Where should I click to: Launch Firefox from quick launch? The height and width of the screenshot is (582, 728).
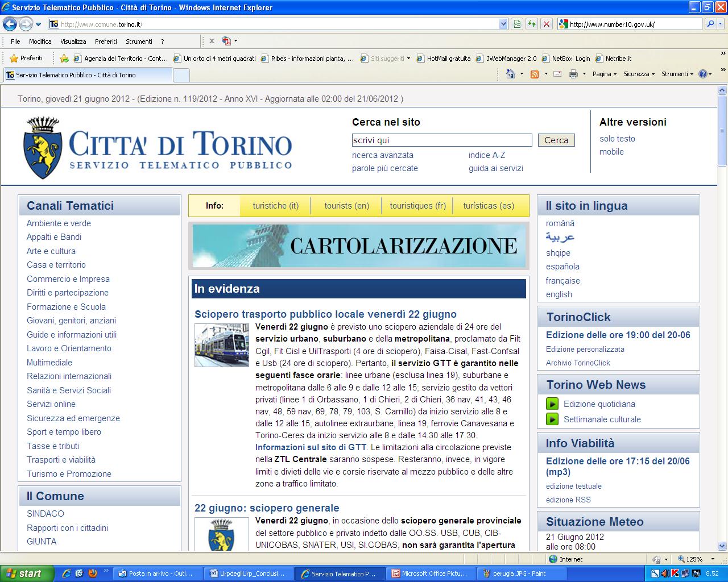92,573
